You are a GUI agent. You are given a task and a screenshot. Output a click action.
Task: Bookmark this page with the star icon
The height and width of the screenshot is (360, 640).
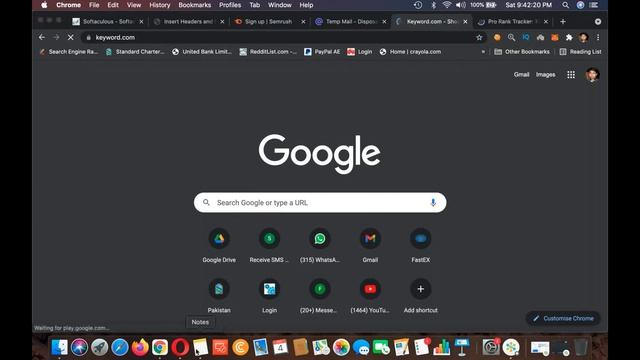pyautogui.click(x=479, y=38)
